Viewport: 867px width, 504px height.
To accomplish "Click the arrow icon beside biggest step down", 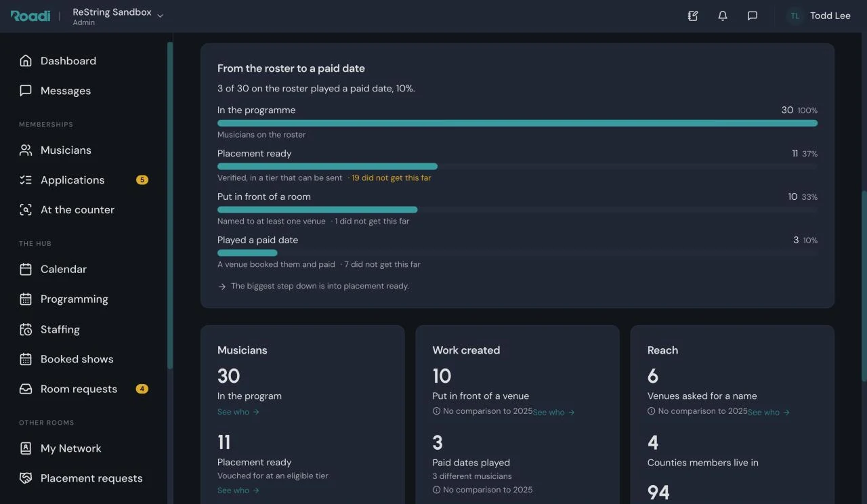I will (x=222, y=287).
